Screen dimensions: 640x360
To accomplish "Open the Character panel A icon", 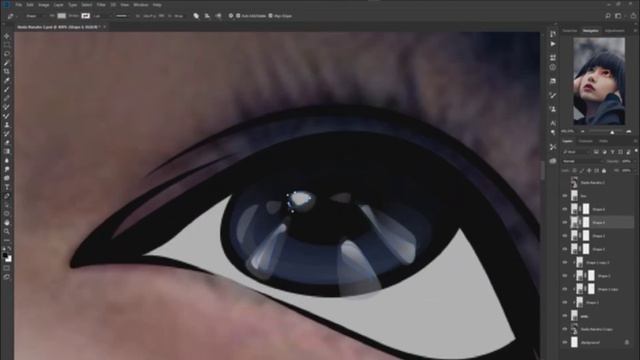I will click(x=553, y=123).
